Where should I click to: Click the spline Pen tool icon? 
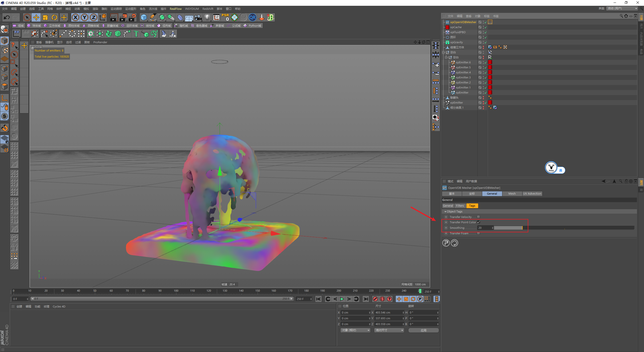coord(153,17)
